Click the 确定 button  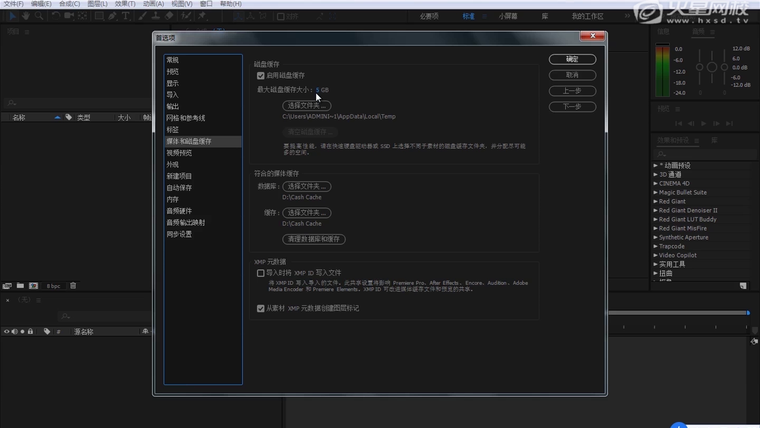(572, 59)
